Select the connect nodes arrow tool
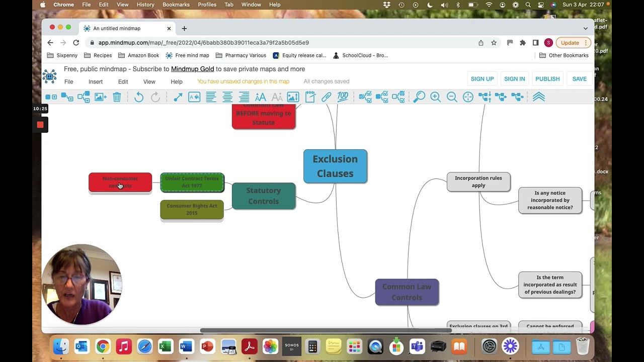Screen dimensions: 644x362 [x=178, y=97]
